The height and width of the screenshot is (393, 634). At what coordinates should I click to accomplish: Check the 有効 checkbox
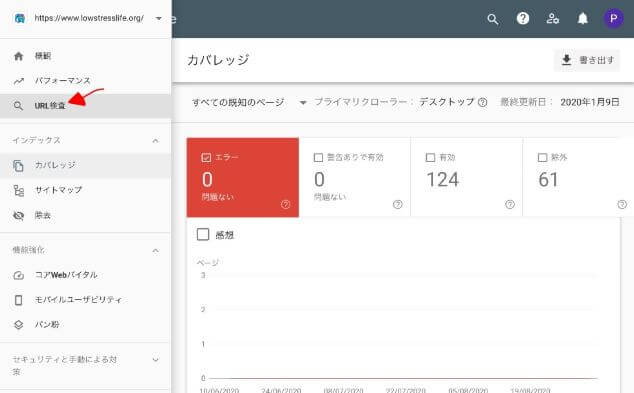pos(431,157)
